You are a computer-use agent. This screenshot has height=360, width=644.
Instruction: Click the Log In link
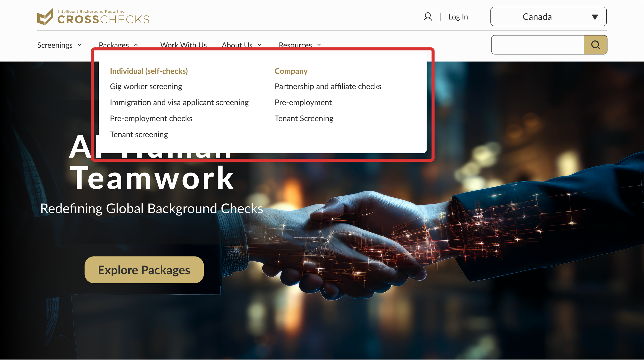[458, 17]
